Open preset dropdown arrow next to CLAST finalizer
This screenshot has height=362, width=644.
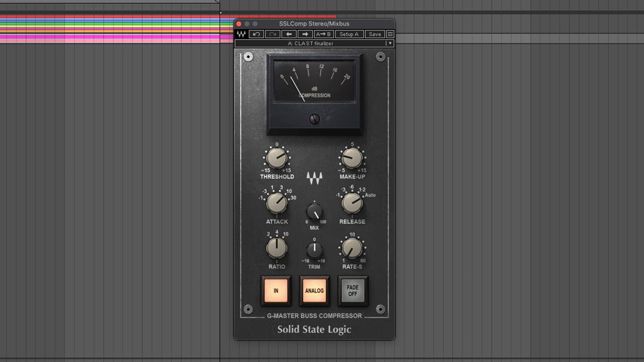[x=389, y=44]
